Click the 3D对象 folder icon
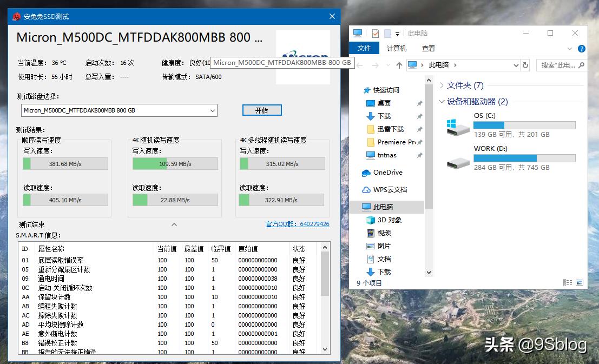 (x=371, y=220)
